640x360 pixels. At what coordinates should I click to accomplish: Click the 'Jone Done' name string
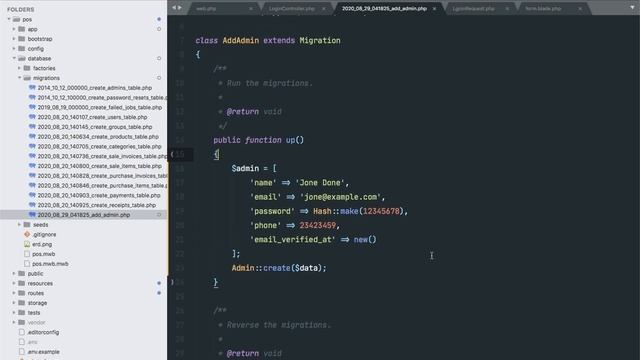click(320, 182)
